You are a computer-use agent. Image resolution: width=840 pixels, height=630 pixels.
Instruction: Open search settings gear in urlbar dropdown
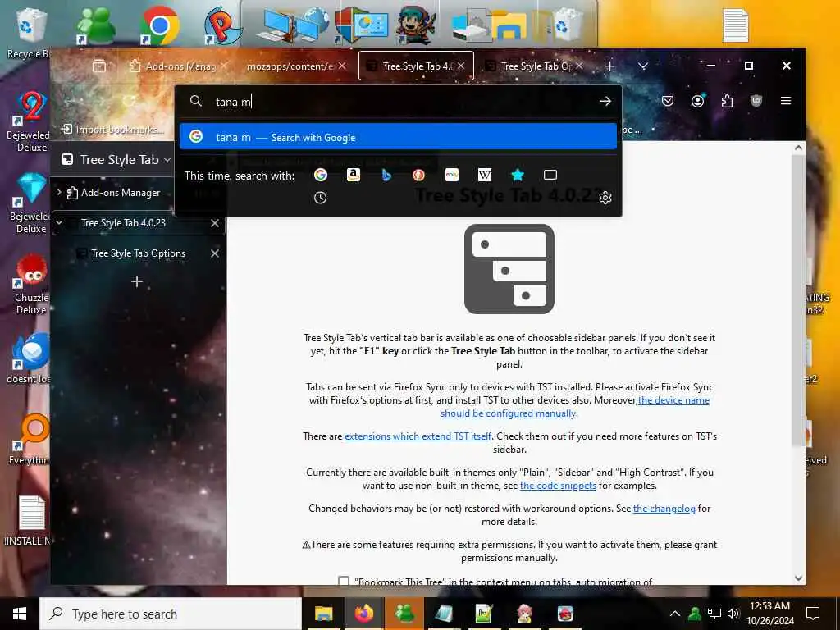point(605,198)
